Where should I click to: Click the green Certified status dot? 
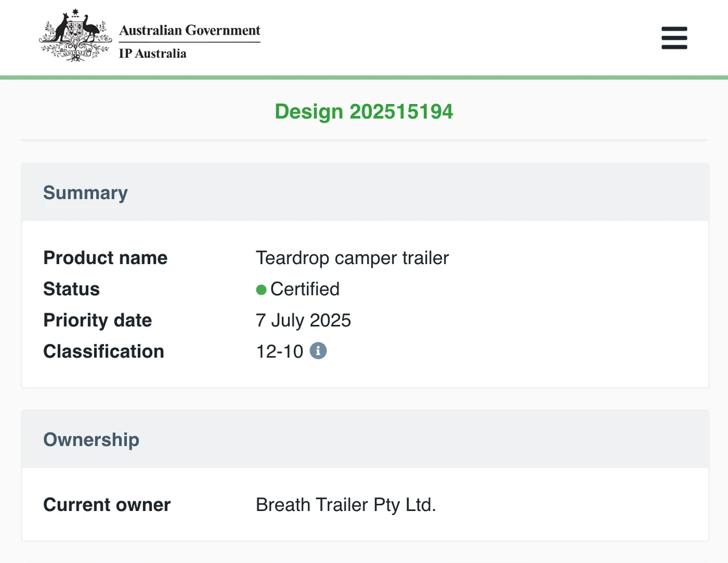(x=261, y=290)
